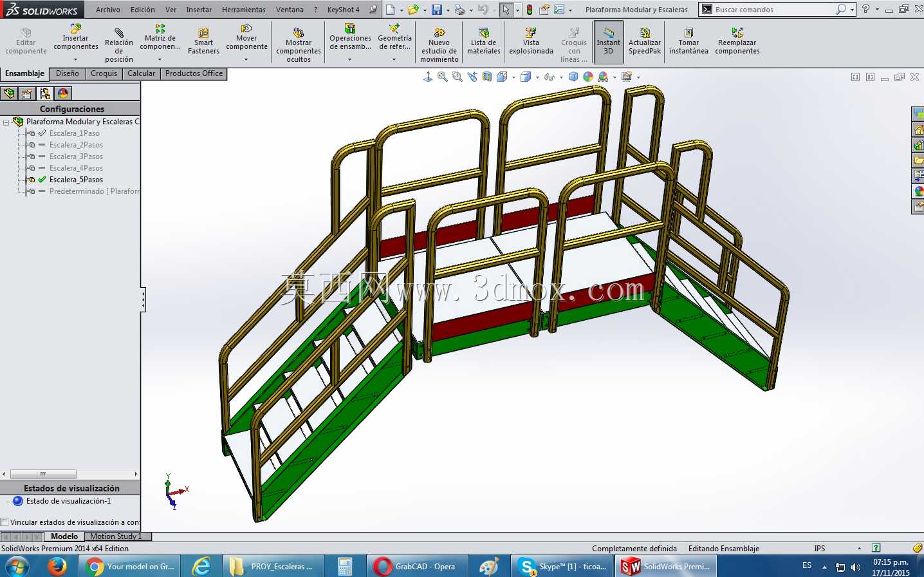Open the Insertar menu
Image resolution: width=924 pixels, height=577 pixels.
199,10
